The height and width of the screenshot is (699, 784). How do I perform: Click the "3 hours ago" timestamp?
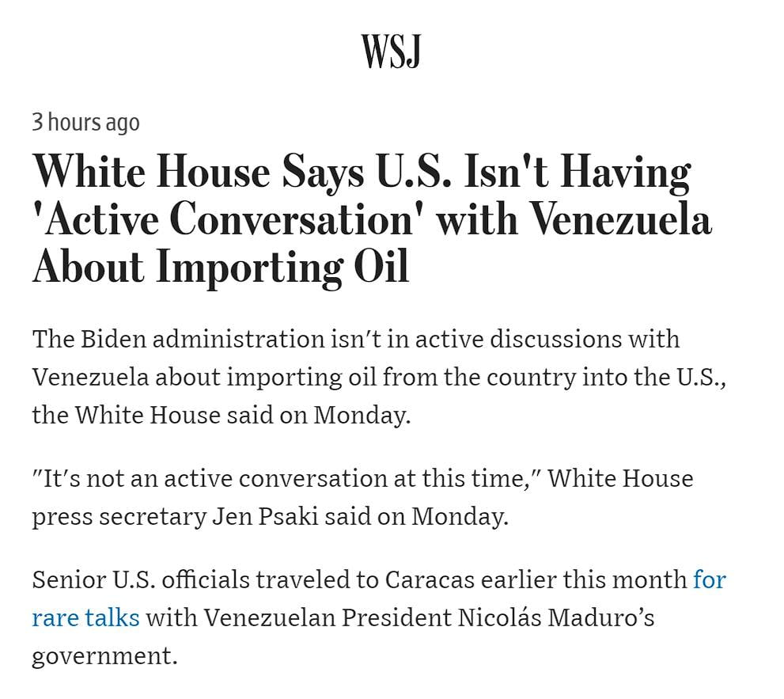tap(85, 123)
